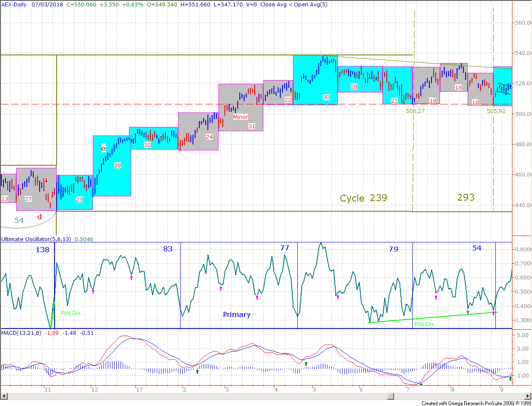Click the scrollbar right arrow button
Viewport: 532px width, 406px height.
(x=528, y=396)
